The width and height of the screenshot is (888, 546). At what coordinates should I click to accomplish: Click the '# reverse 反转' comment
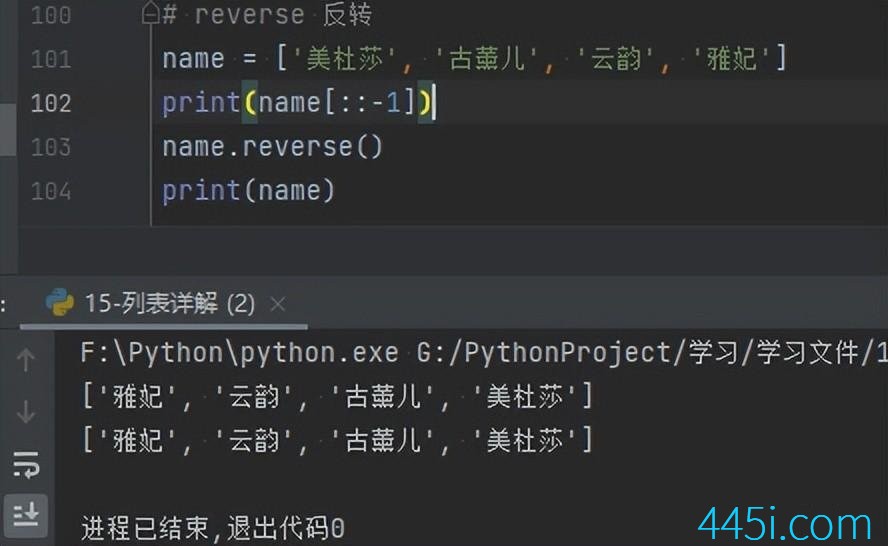coord(267,14)
